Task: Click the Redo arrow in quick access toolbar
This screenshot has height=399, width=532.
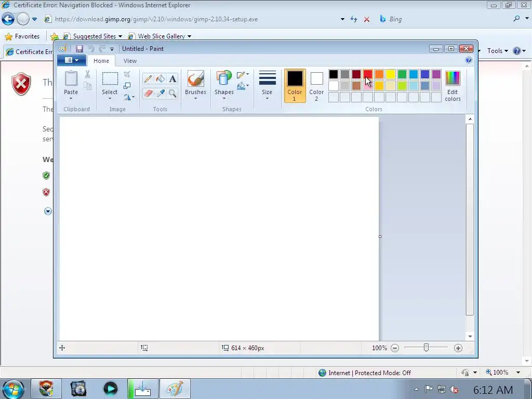Action: [x=102, y=48]
